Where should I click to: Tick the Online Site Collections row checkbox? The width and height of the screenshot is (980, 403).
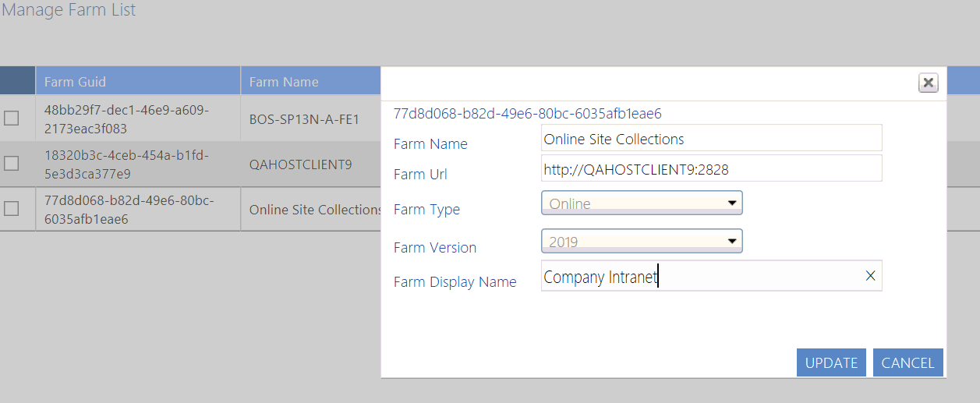click(x=12, y=208)
